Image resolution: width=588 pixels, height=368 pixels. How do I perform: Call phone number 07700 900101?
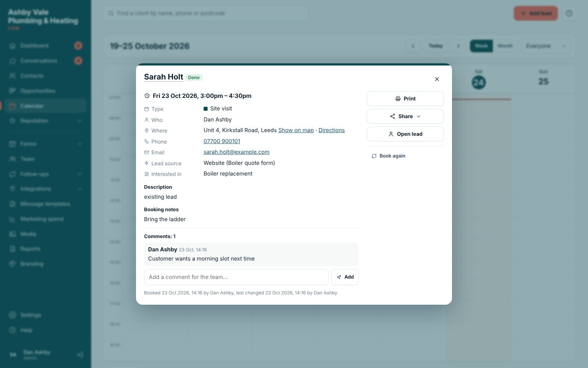[x=222, y=141]
